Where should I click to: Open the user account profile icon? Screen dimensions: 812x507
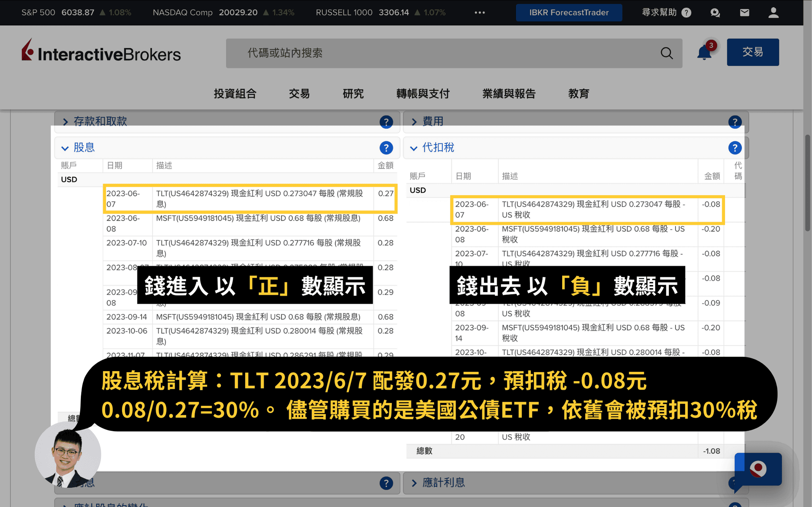773,13
